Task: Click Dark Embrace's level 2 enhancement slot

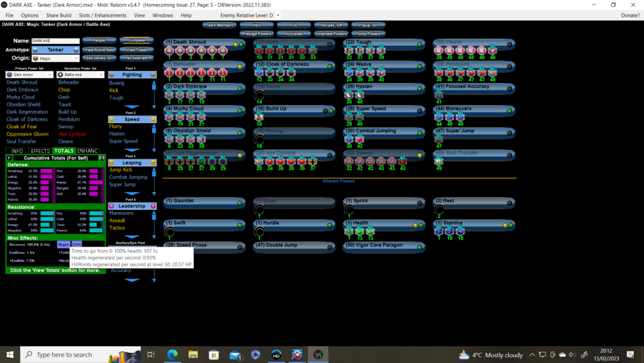Action: click(x=169, y=95)
